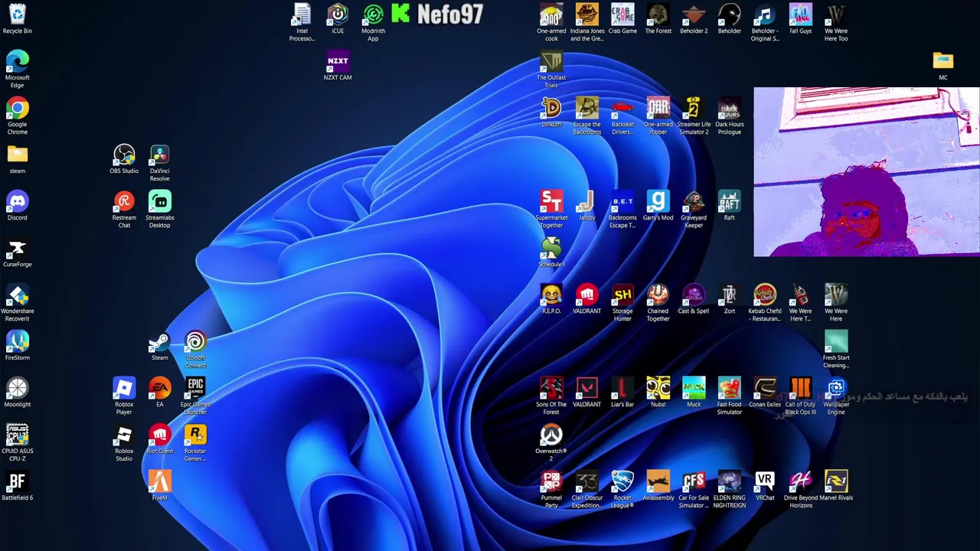Select the NZXT CAM icon
The width and height of the screenshot is (980, 551).
coord(338,66)
